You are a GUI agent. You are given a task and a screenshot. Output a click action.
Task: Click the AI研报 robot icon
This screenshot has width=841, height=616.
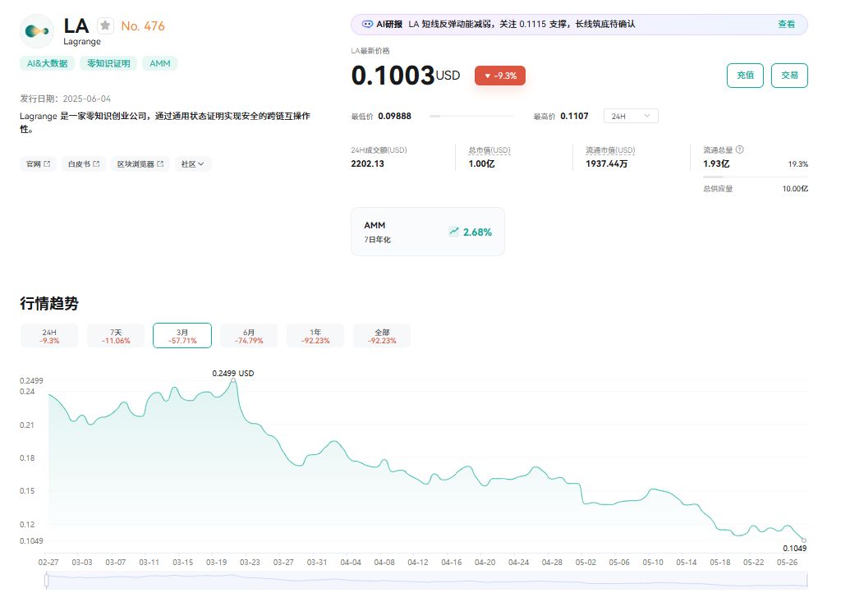tap(367, 24)
